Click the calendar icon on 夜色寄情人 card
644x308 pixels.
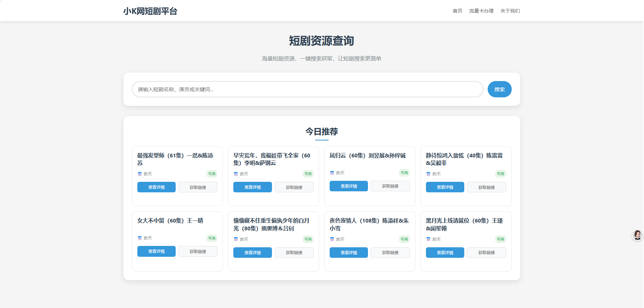pos(332,239)
